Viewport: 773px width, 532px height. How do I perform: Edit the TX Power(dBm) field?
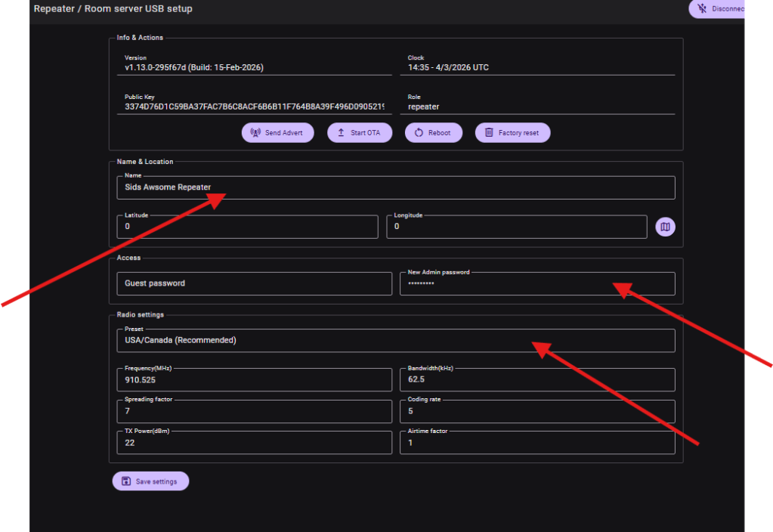pos(254,443)
